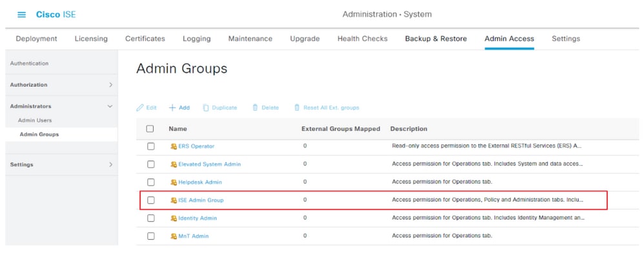Click the Duplicate pages icon
The image size is (644, 254).
(x=206, y=108)
